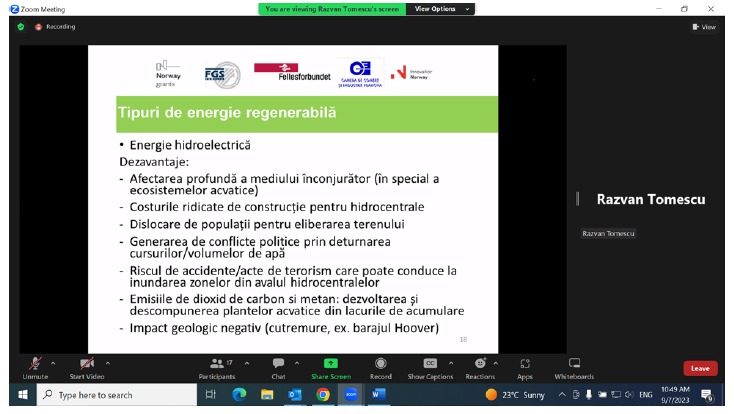This screenshot has height=414, width=734.
Task: Click the green encryption shield icon
Action: tap(21, 27)
